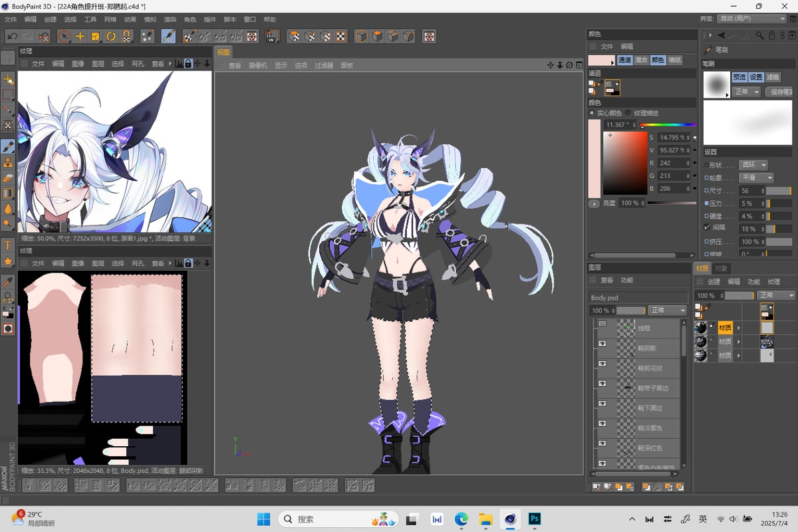
Task: Click the viewport rotate camera icon
Action: pos(569,65)
